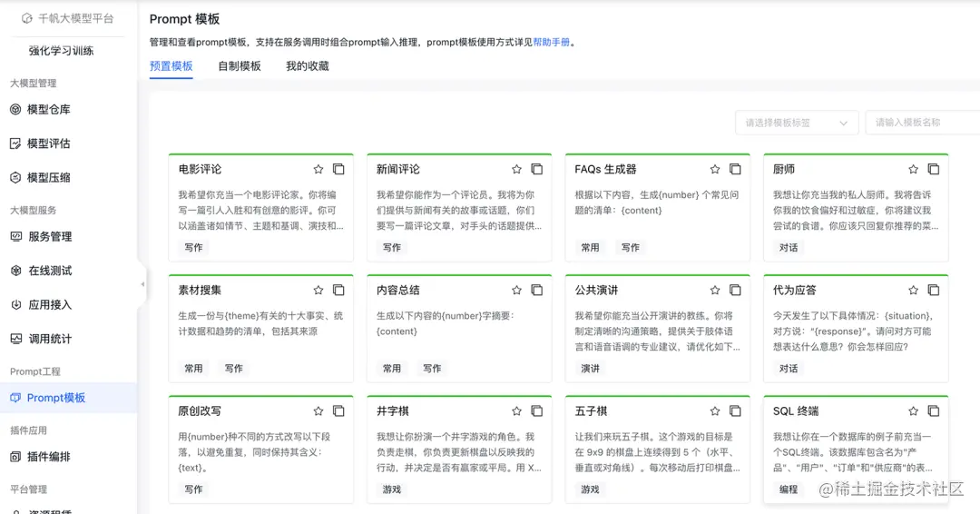
Task: Star the 素材搜集 template
Action: click(x=318, y=290)
